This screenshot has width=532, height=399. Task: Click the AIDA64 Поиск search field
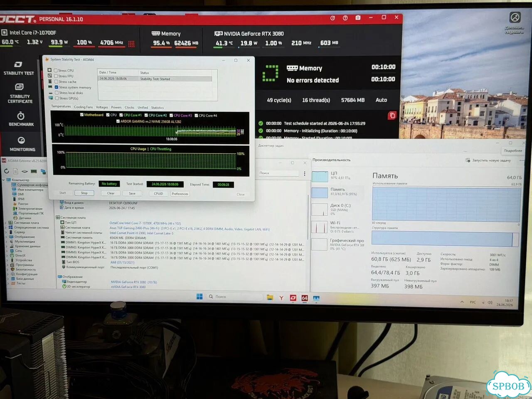[x=278, y=173]
